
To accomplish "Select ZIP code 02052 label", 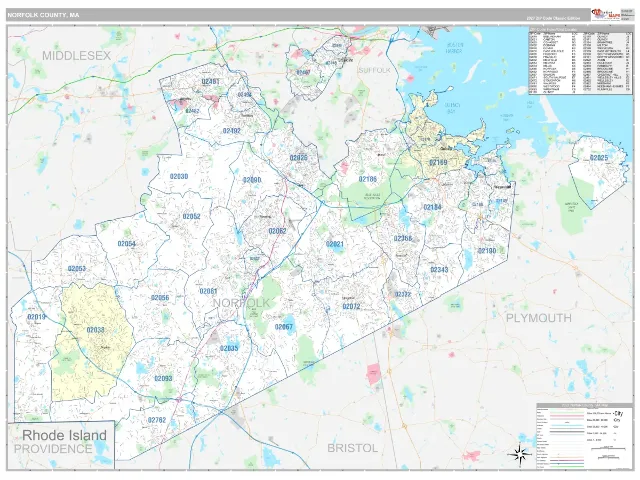I will pos(191,216).
